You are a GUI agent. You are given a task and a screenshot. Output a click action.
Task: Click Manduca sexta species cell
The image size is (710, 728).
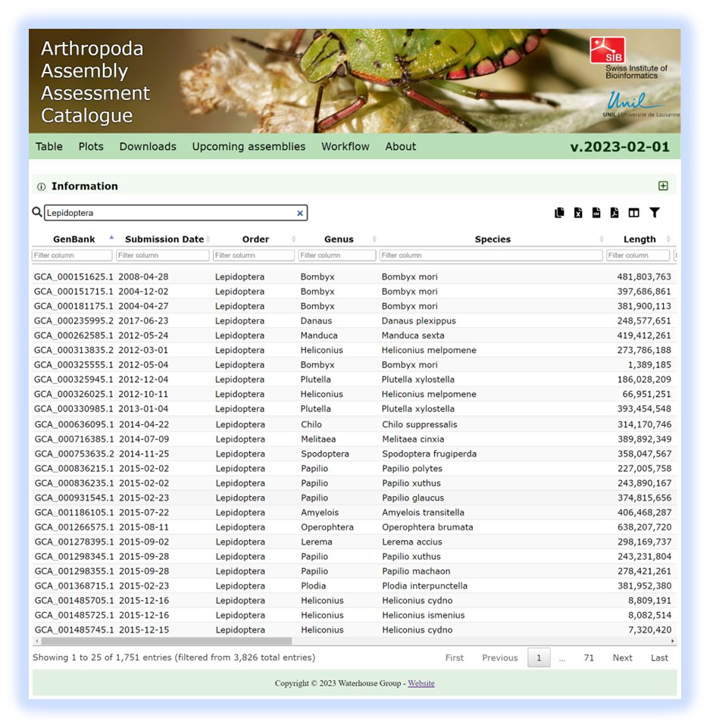pyautogui.click(x=413, y=336)
